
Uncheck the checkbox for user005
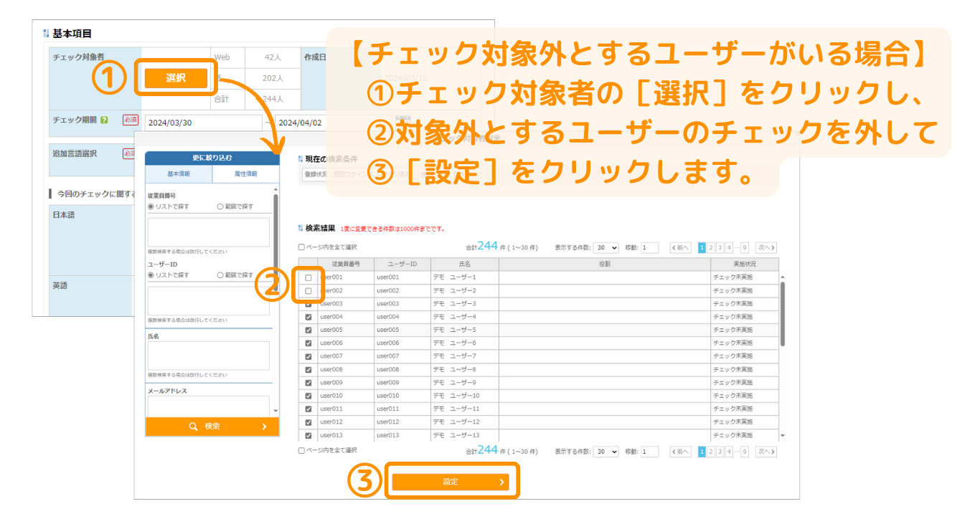pos(308,330)
